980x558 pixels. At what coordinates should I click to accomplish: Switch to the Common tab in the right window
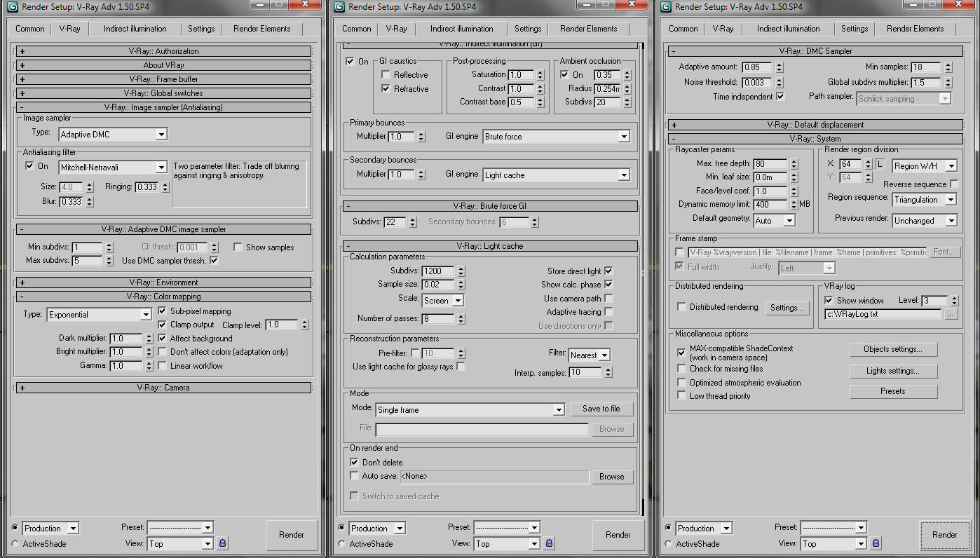683,29
